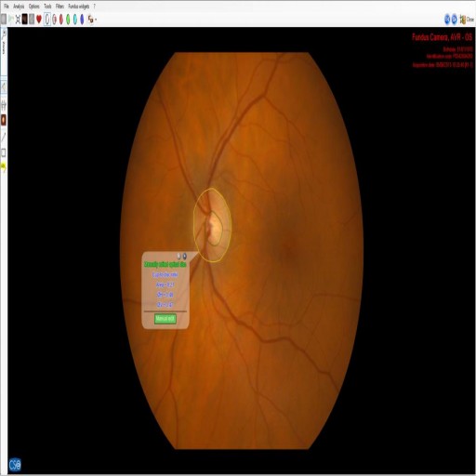Image resolution: width=476 pixels, height=476 pixels.
Task: Click the red heart toolbar icon
Action: [39, 20]
